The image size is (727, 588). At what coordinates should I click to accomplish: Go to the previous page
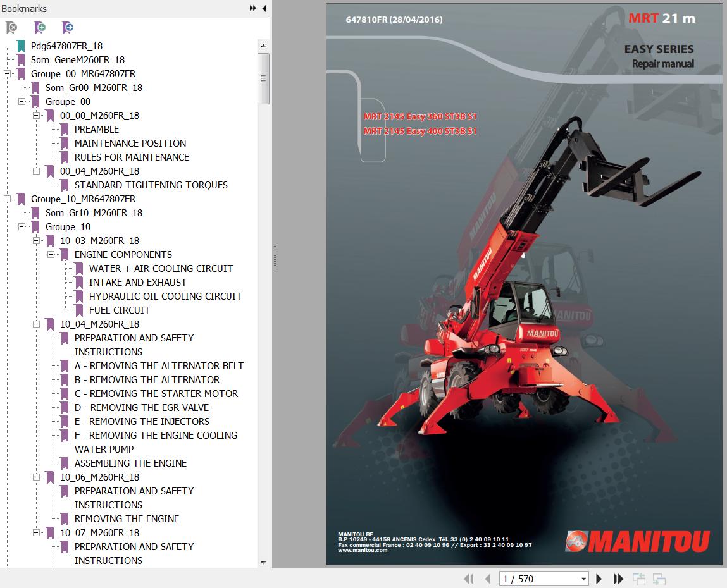click(x=487, y=579)
